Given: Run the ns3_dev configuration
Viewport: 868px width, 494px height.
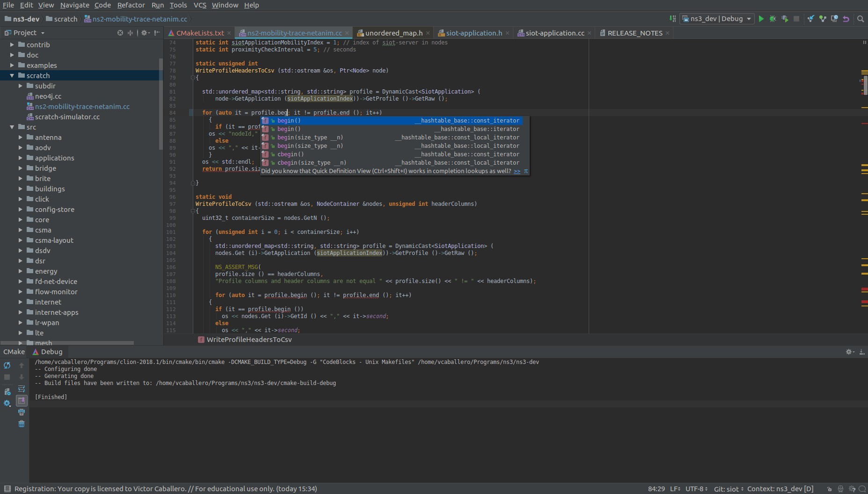Looking at the screenshot, I should tap(761, 19).
